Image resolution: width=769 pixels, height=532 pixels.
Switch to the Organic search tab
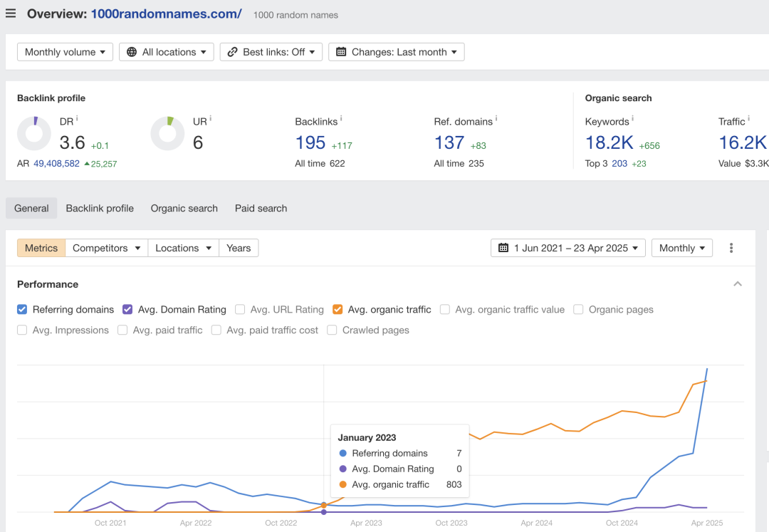click(184, 209)
